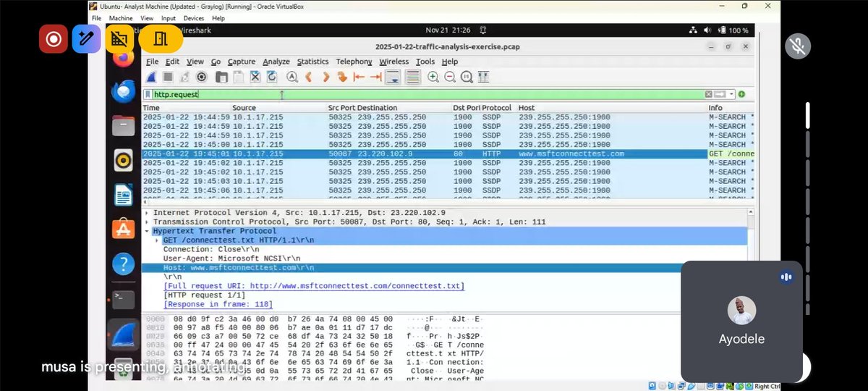The image size is (868, 391).
Task: Sort packets by the Destination column
Action: click(404, 108)
